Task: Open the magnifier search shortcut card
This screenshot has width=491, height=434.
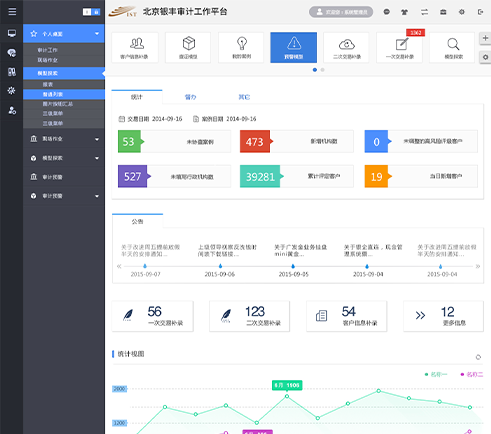Action: [452, 47]
